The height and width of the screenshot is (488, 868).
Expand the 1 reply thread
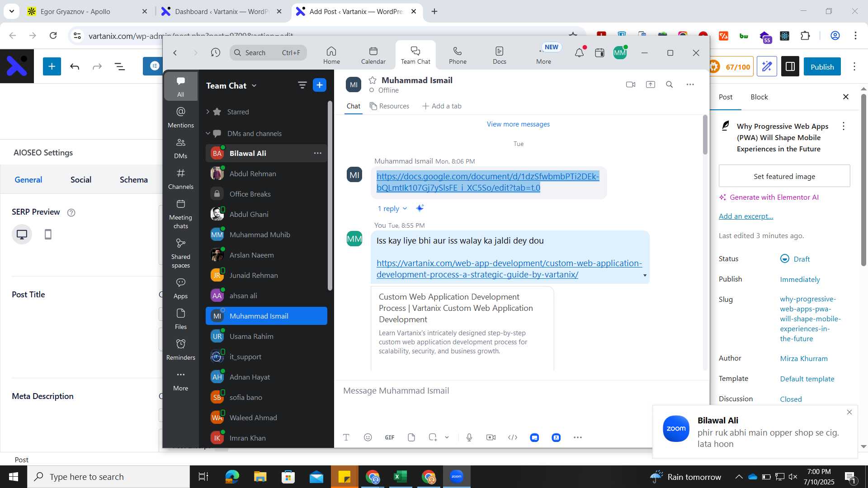pyautogui.click(x=392, y=208)
